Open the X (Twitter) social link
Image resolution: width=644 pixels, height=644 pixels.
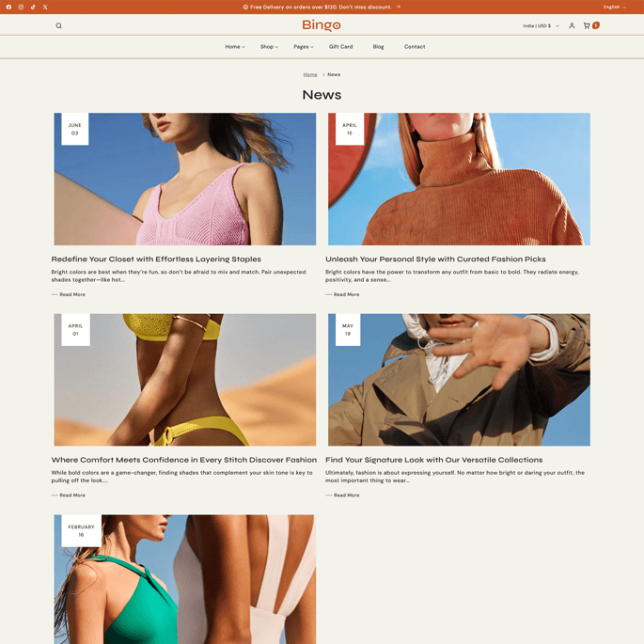click(x=45, y=7)
